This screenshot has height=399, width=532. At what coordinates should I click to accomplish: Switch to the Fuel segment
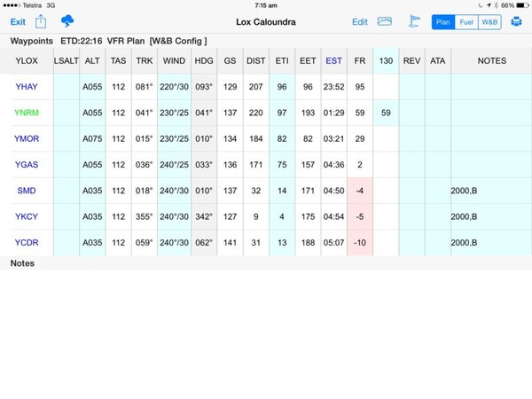pos(465,21)
